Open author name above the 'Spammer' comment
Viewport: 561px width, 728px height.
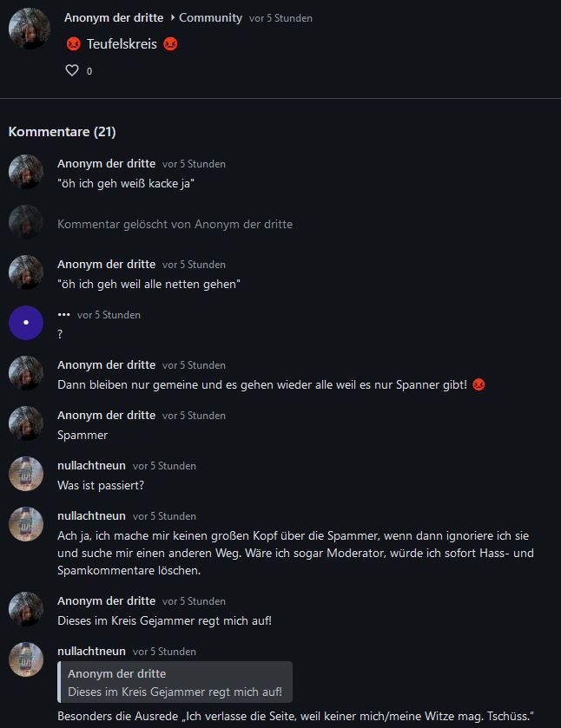[x=107, y=415]
